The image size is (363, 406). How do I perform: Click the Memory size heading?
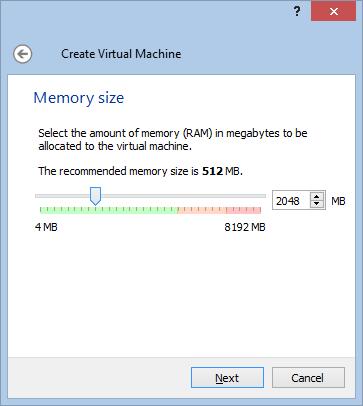point(79,98)
